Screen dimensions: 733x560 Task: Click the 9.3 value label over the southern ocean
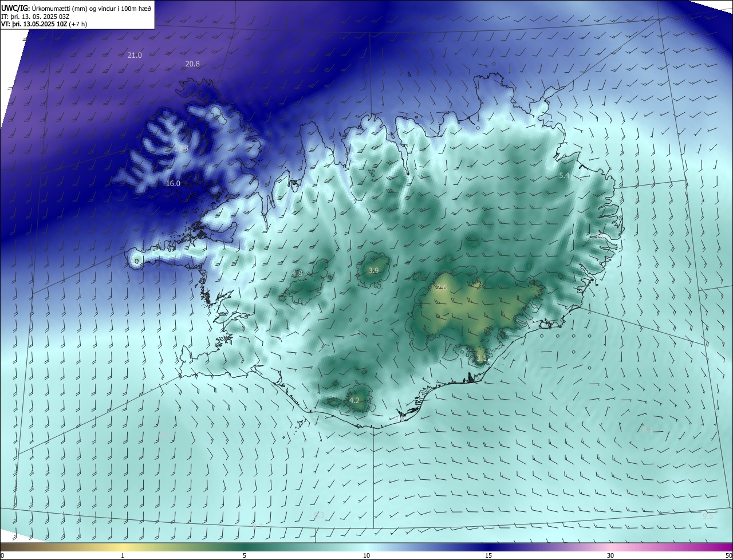coord(319,515)
